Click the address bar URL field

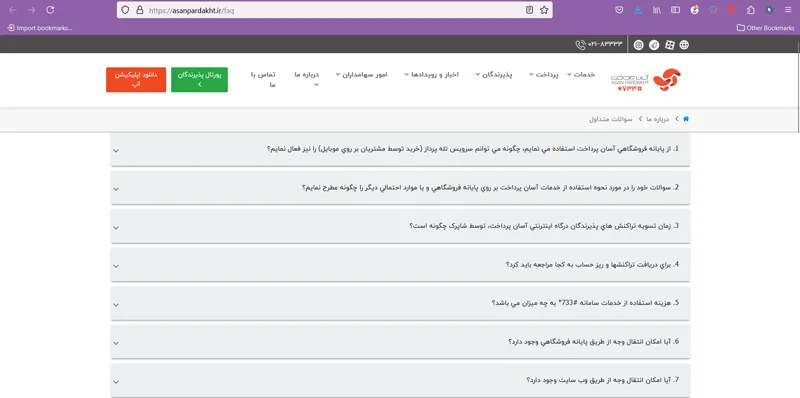(334, 10)
